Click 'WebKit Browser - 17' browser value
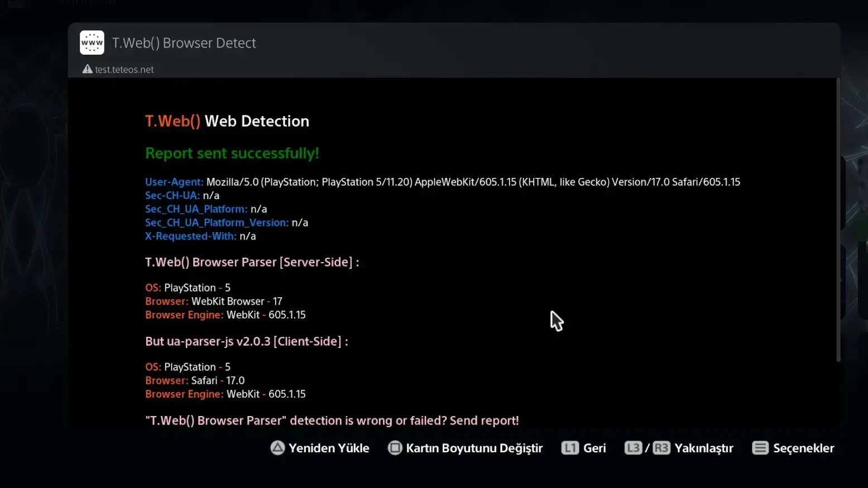Image resolution: width=868 pixels, height=488 pixels. pyautogui.click(x=237, y=301)
